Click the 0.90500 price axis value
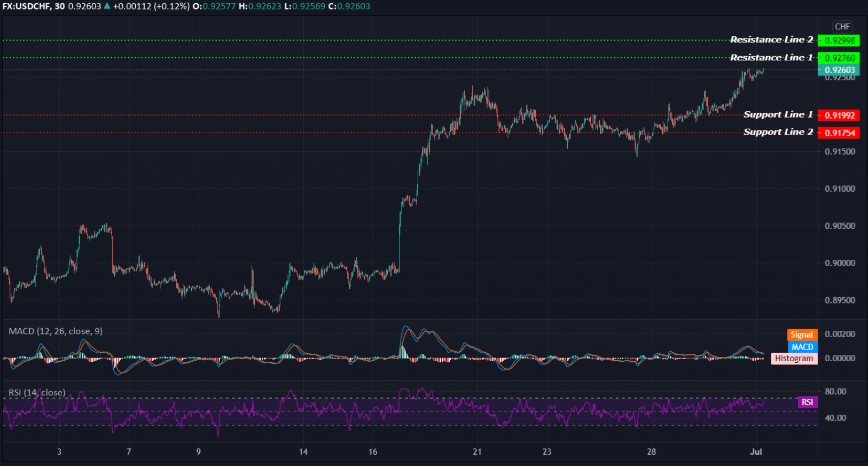Screen dimensions: 868x466 (x=840, y=226)
